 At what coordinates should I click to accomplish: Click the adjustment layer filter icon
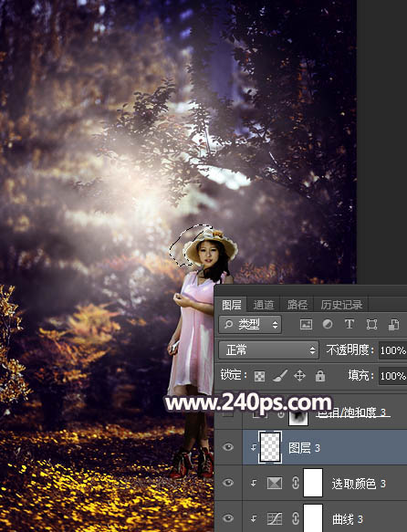point(328,325)
